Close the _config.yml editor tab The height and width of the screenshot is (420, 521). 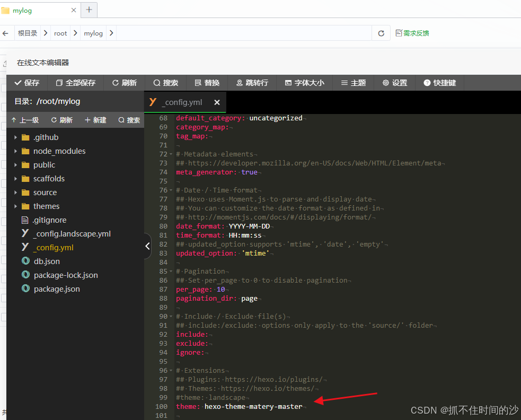coord(217,102)
